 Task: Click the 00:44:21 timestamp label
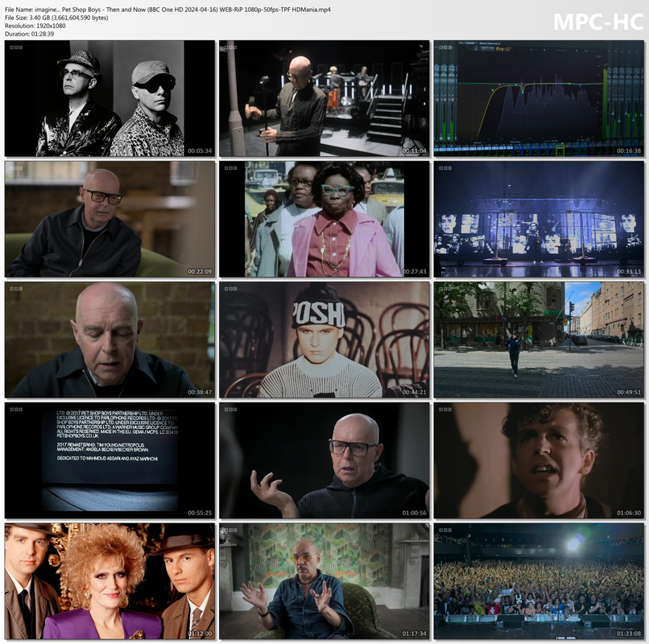(414, 392)
